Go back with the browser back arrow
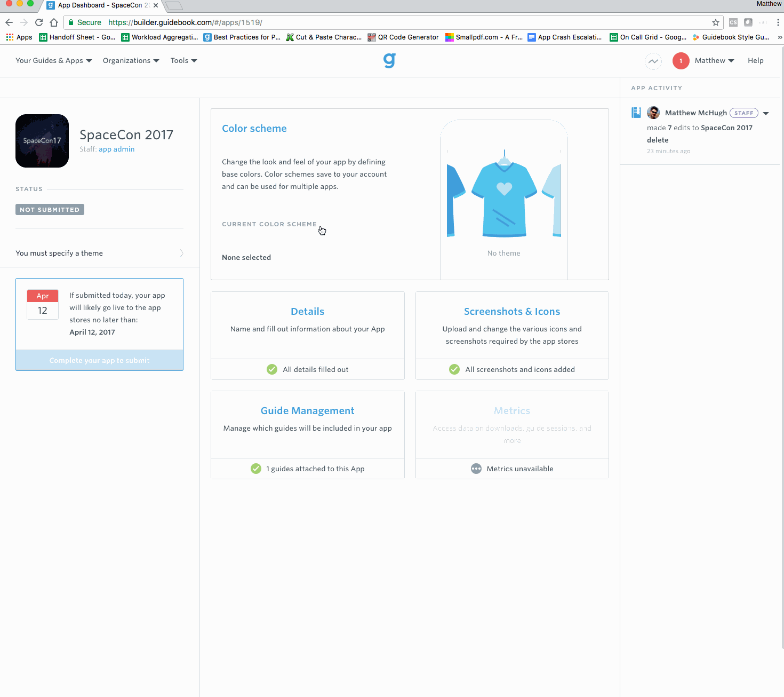 point(9,22)
